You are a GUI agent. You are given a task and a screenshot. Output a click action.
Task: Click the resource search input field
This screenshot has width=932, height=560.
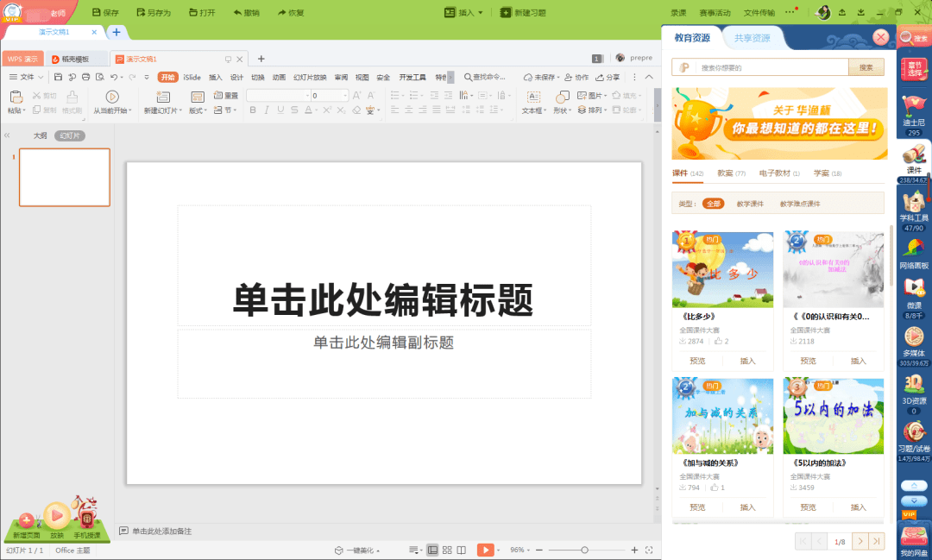point(768,67)
